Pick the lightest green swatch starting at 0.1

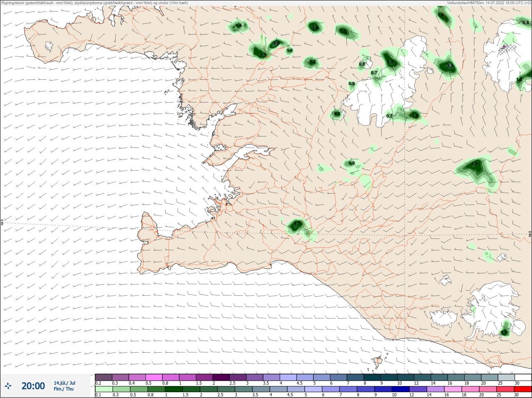coord(103,389)
